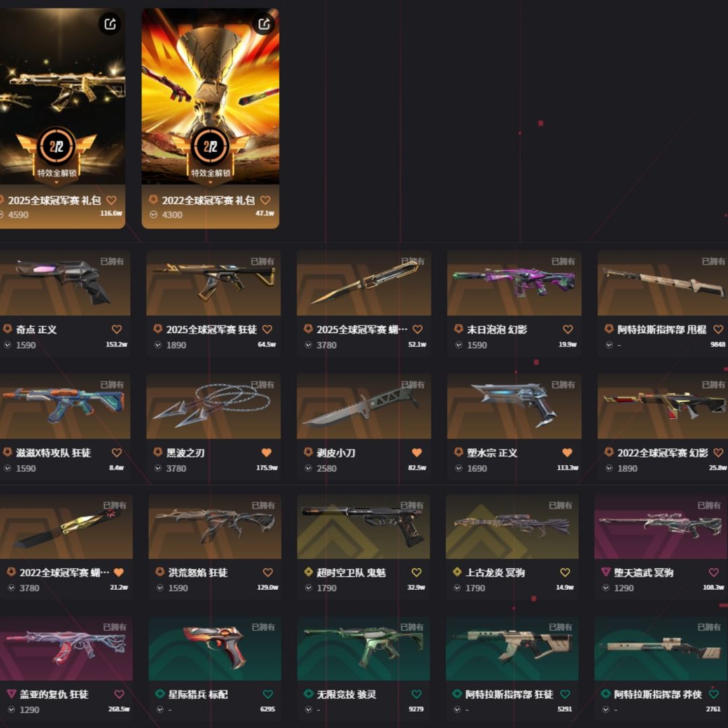
Task: Click share icon on 2022全球冠军赛 礼包 card
Action: [x=264, y=24]
